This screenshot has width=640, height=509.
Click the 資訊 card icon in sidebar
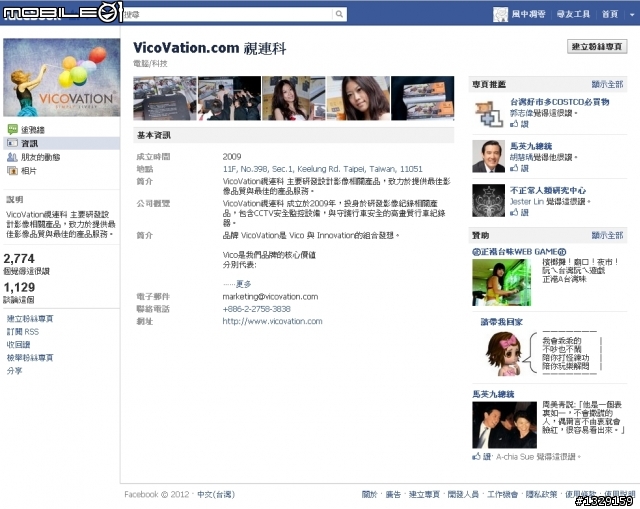(12, 143)
